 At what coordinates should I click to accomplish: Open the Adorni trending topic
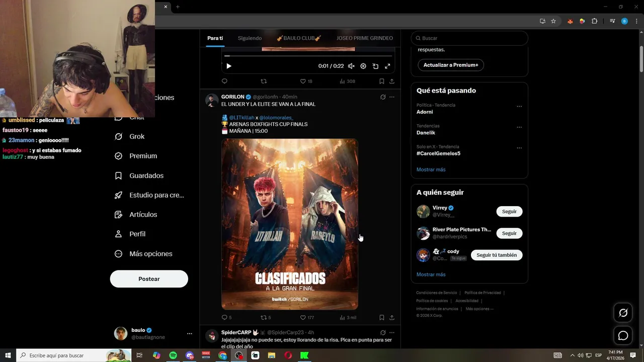coord(425,112)
